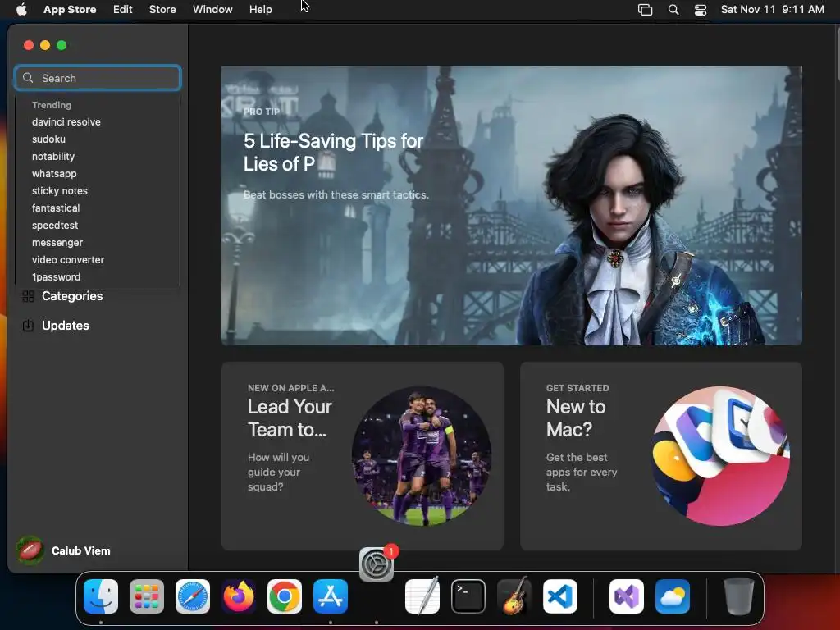Open Terminal from the Dock
Screen dimensions: 840x630
point(468,596)
